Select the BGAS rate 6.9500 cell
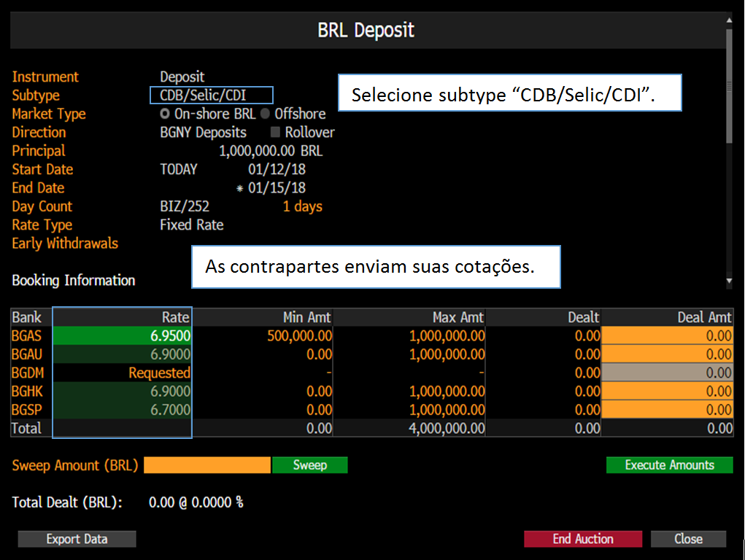The width and height of the screenshot is (745, 560). (122, 335)
